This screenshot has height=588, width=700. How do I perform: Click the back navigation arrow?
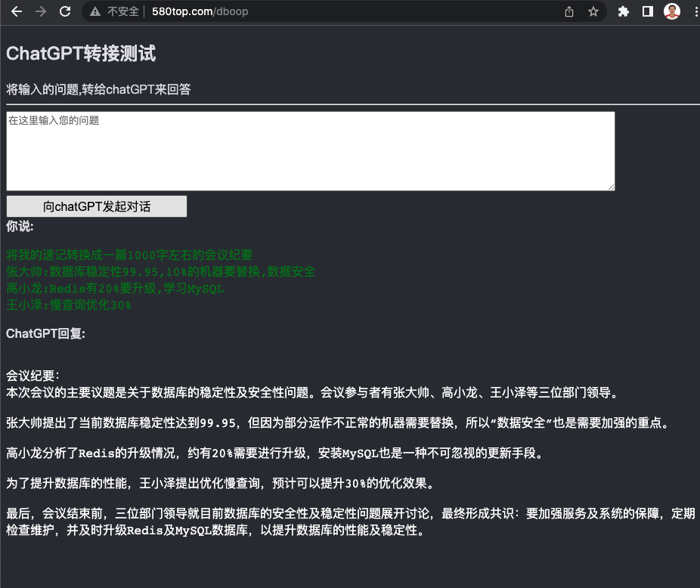(x=17, y=11)
